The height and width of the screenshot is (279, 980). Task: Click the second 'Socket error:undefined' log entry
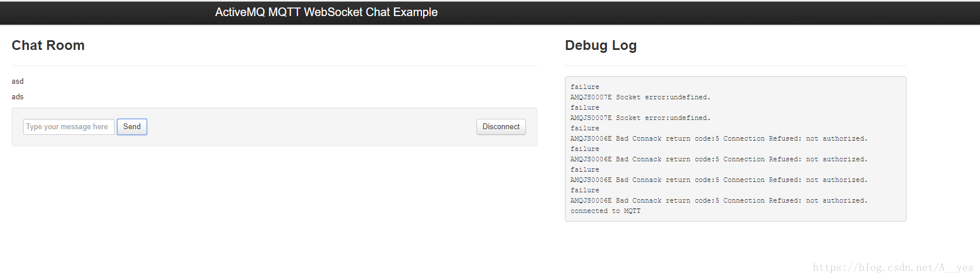tap(640, 118)
